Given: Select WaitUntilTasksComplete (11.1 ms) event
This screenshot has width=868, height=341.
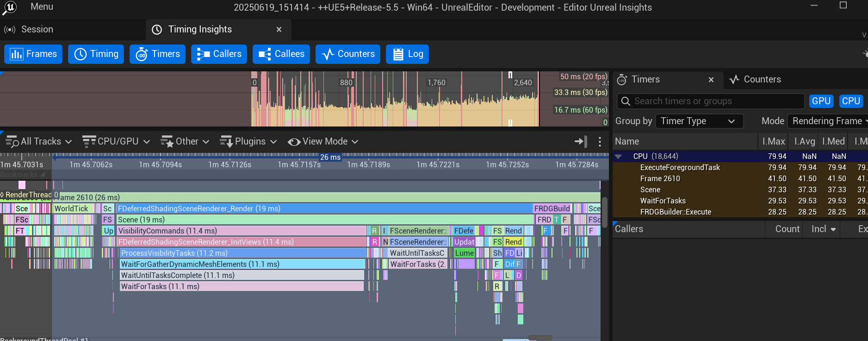Looking at the screenshot, I should [x=242, y=275].
